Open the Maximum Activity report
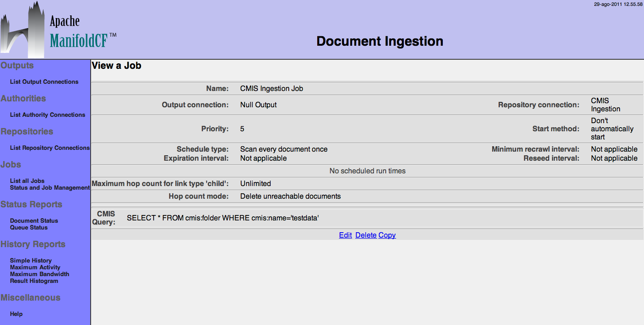The width and height of the screenshot is (644, 325). [35, 268]
